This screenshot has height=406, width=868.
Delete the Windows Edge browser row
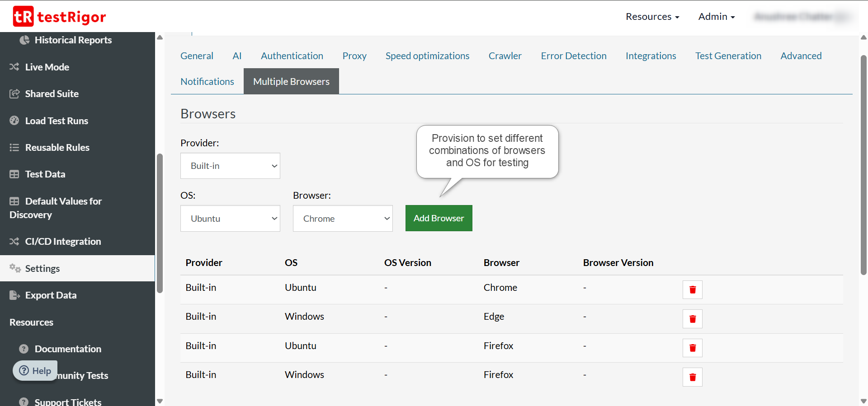(692, 319)
